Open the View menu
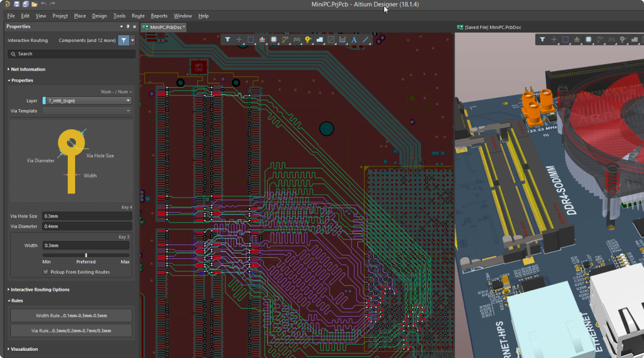 [x=41, y=16]
